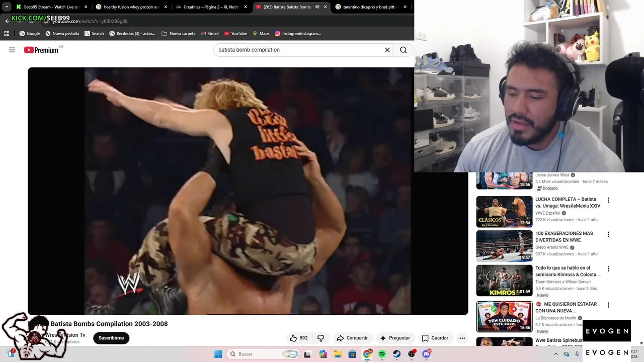Open the Windows Start menu

(x=218, y=354)
